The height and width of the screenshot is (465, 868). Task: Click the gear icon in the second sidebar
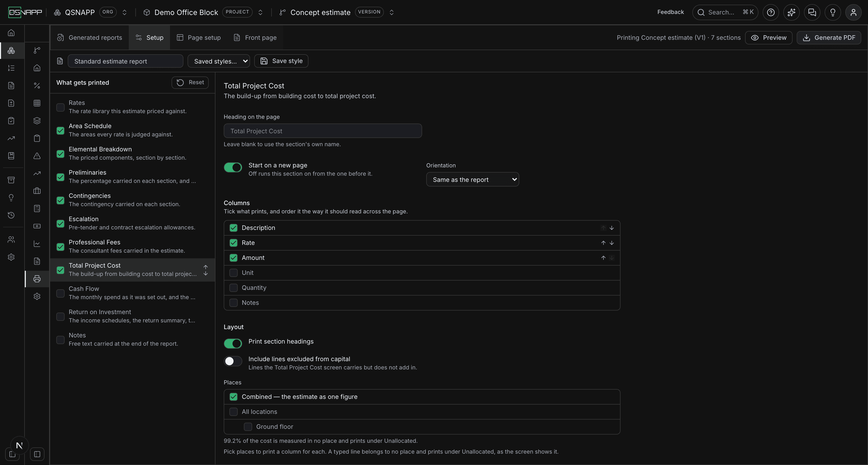click(x=37, y=296)
